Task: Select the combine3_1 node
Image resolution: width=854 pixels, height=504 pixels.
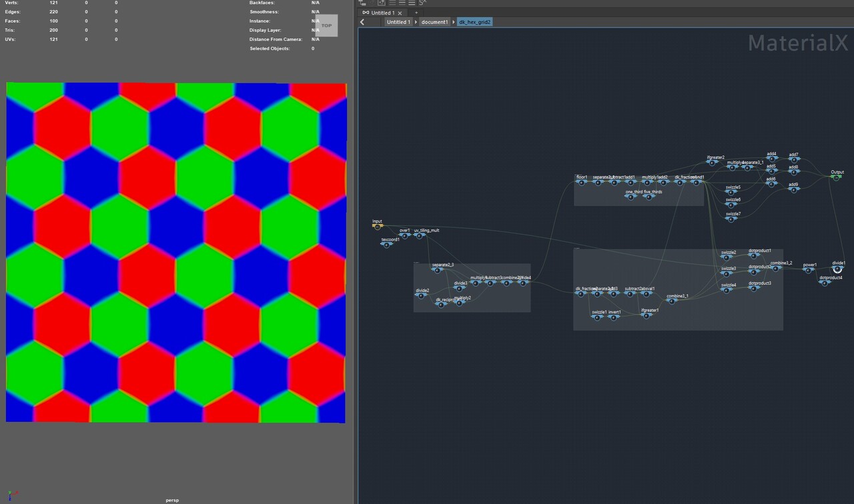Action: click(x=673, y=301)
